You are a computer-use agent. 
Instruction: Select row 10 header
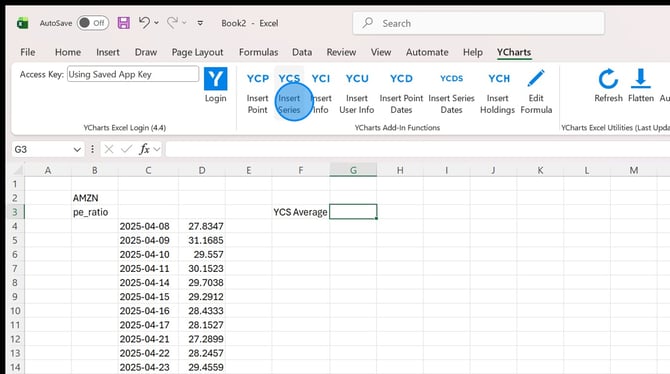pos(15,311)
